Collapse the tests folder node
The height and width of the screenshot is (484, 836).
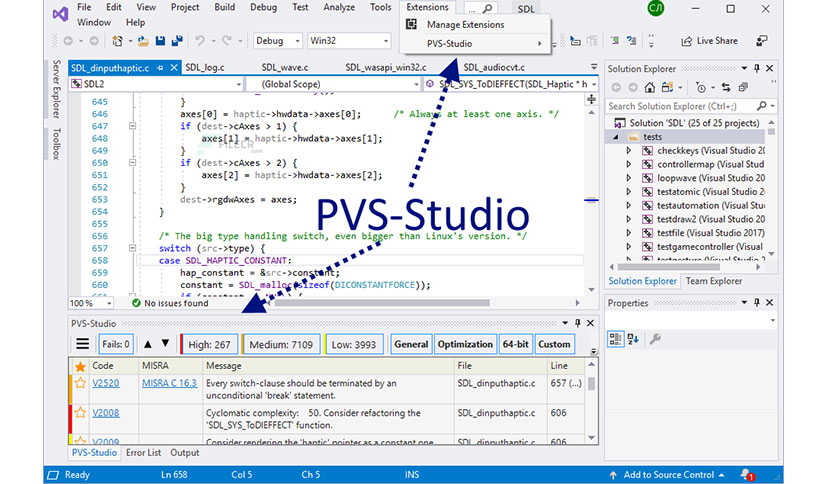[616, 137]
